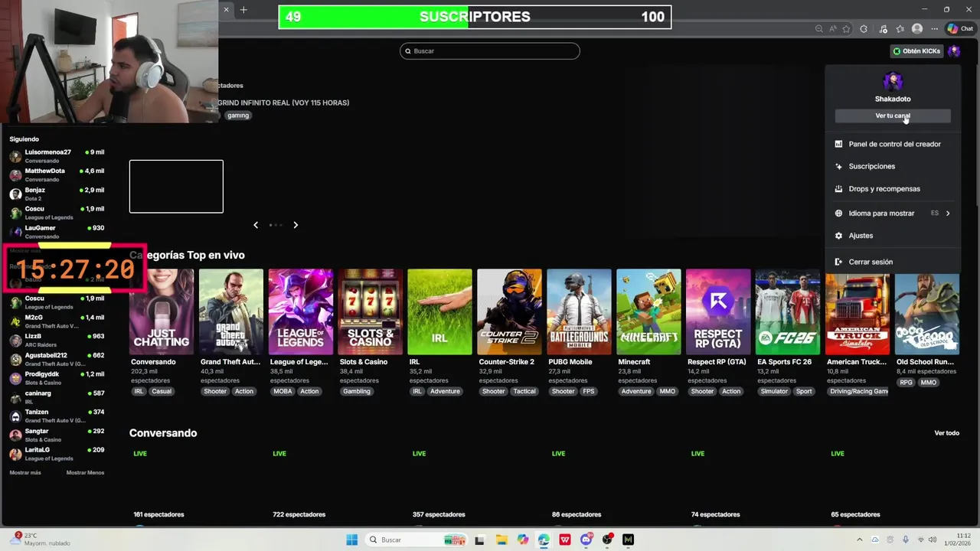Open the Respect RP (GTA) category card
980x551 pixels.
pyautogui.click(x=718, y=311)
